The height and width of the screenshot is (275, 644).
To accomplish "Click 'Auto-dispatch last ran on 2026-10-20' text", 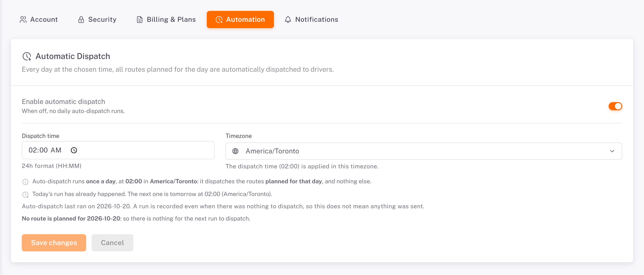I will [x=76, y=206].
